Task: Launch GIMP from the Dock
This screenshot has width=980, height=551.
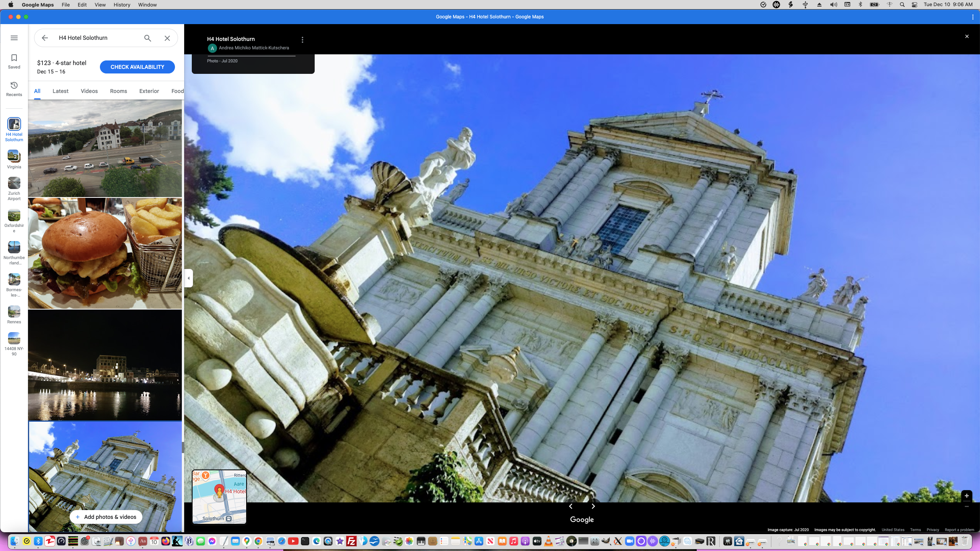Action: [x=606, y=541]
